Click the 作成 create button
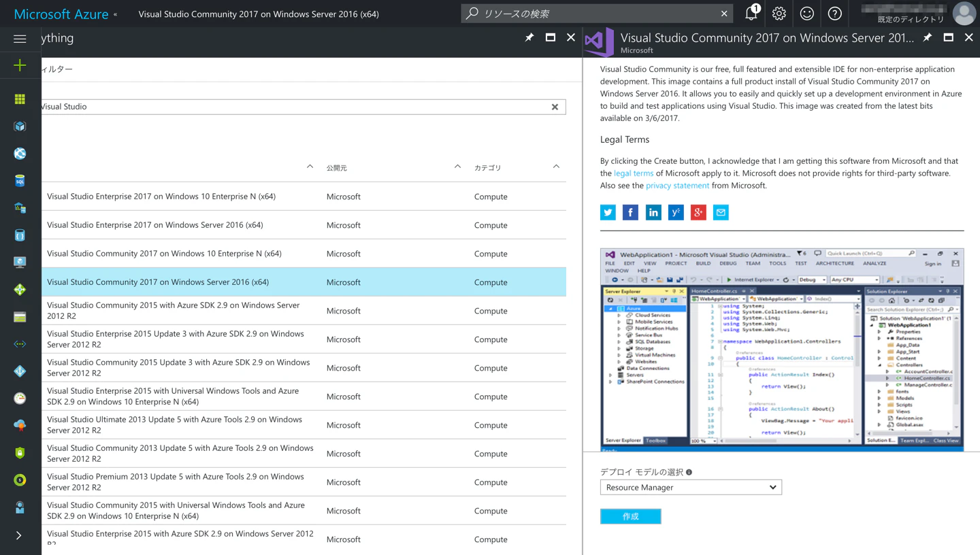The height and width of the screenshot is (555, 980). [x=631, y=516]
